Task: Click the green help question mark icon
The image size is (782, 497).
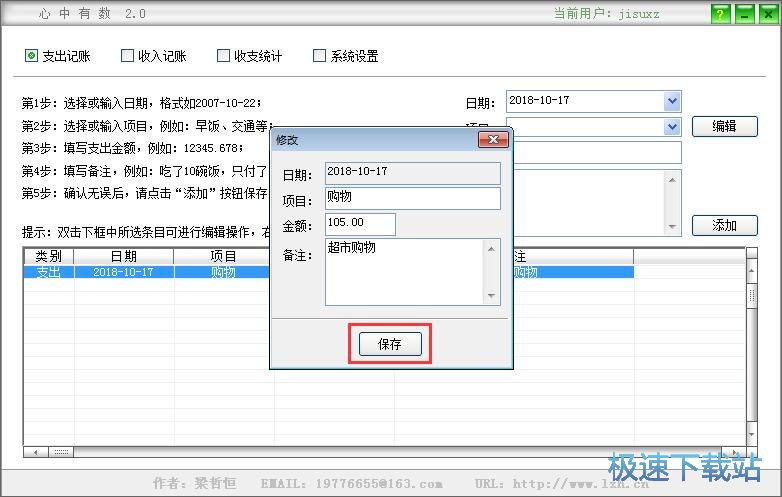Action: (720, 14)
